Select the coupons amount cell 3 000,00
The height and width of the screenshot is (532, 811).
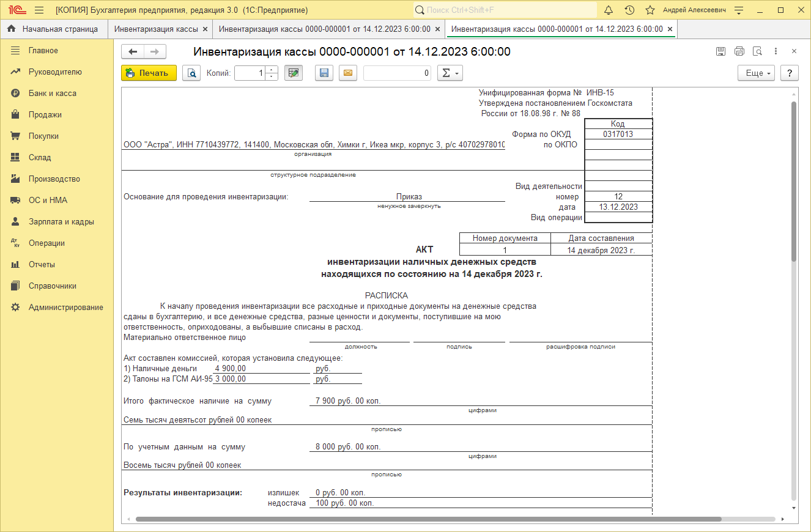[x=262, y=379]
